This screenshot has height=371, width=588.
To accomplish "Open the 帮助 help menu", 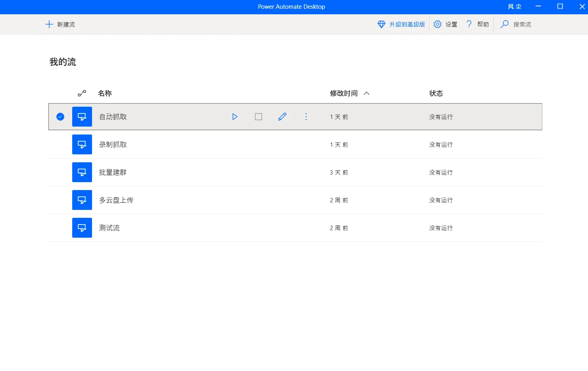I will tap(483, 24).
